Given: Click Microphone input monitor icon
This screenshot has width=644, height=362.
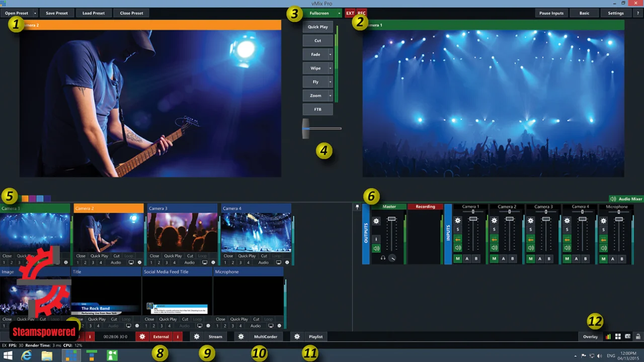Looking at the screenshot, I should (271, 326).
